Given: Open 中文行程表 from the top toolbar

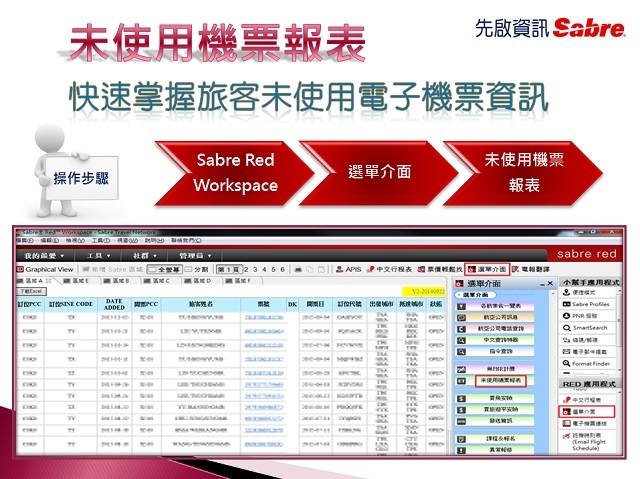Looking at the screenshot, I should (x=390, y=269).
